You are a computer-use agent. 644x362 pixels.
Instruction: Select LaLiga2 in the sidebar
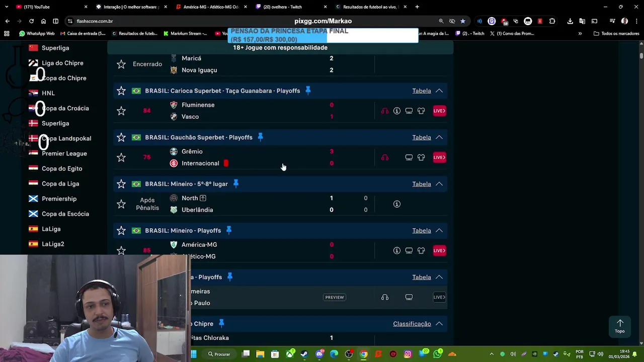[x=53, y=244]
